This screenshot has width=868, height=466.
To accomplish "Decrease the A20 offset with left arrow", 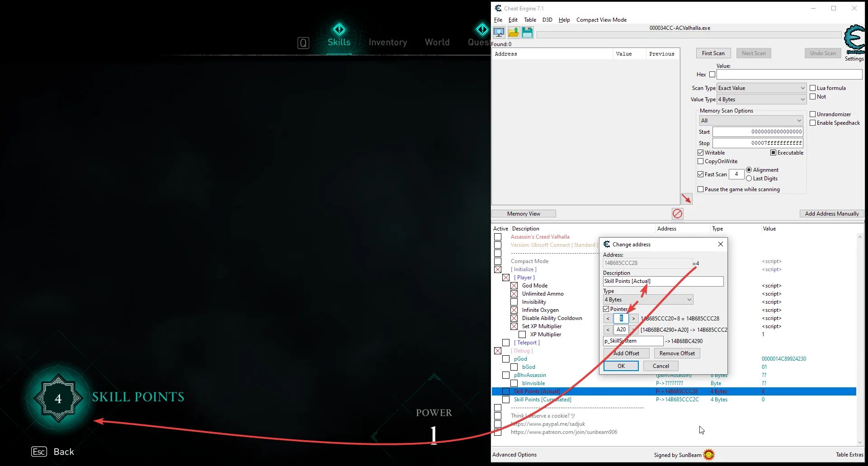I will [608, 330].
